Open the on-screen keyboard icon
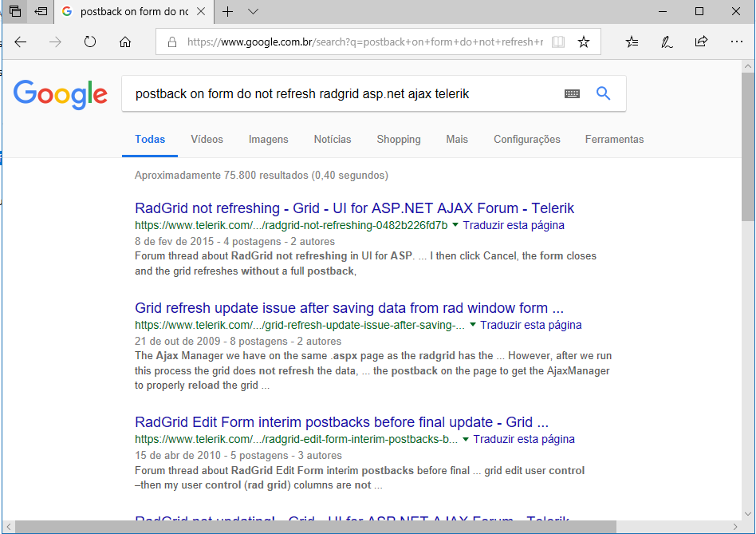 [572, 93]
